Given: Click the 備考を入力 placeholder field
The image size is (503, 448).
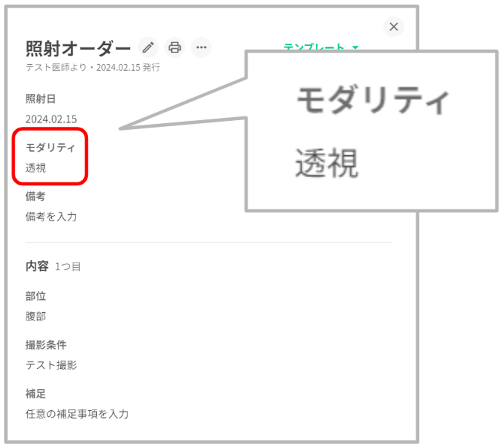Looking at the screenshot, I should point(51,217).
